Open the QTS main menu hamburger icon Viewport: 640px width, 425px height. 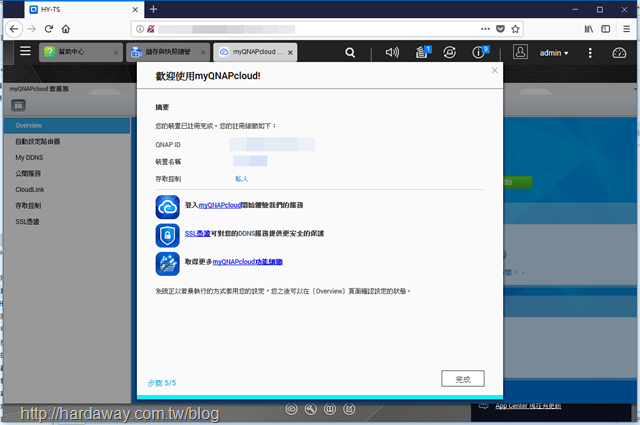pos(25,51)
